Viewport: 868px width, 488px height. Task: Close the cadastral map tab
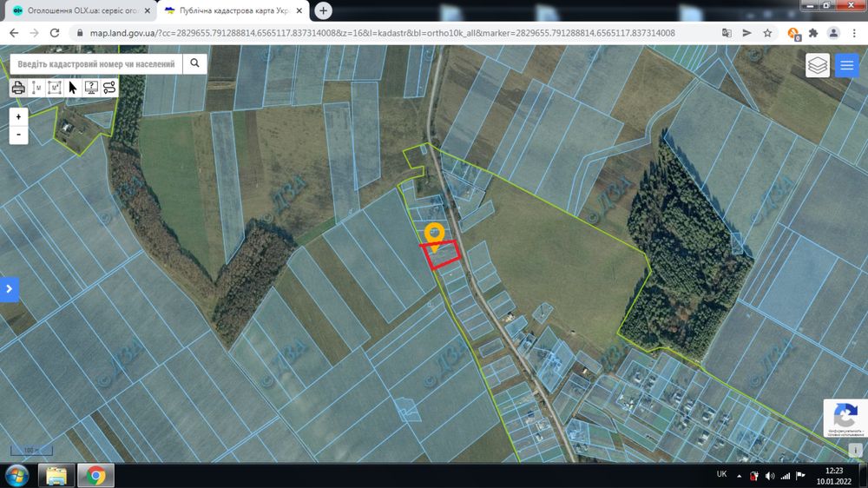pyautogui.click(x=299, y=10)
